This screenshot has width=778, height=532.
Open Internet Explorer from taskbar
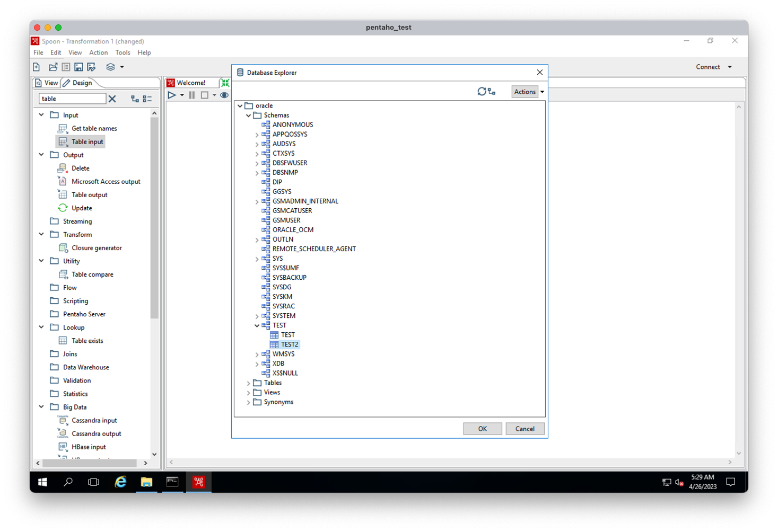pyautogui.click(x=121, y=482)
